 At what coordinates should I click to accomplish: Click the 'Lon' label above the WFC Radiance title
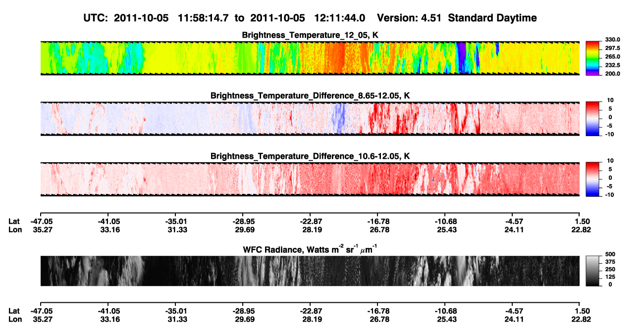coord(15,229)
